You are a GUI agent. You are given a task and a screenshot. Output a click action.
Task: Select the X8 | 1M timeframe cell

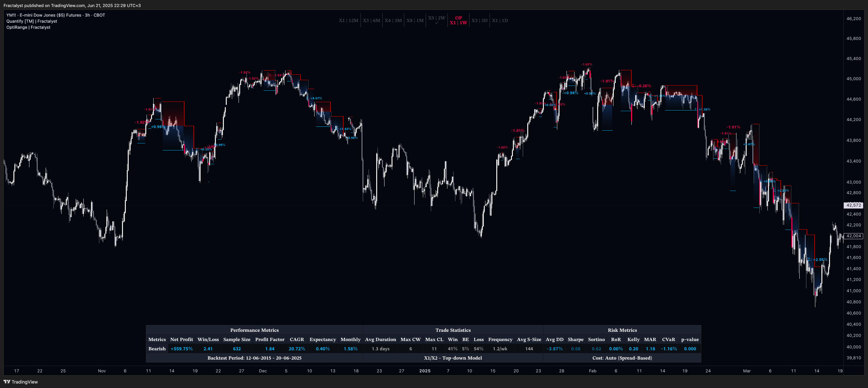[415, 20]
